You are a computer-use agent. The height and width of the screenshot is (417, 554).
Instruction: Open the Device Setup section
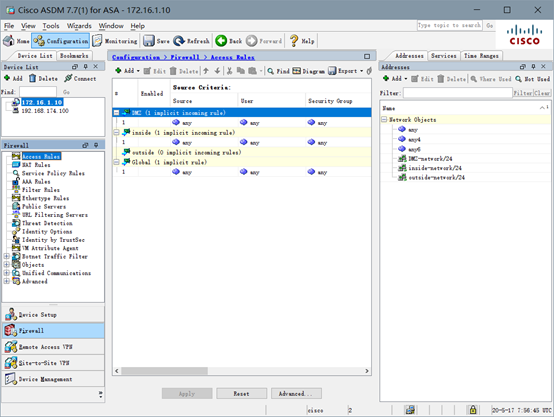coord(53,314)
